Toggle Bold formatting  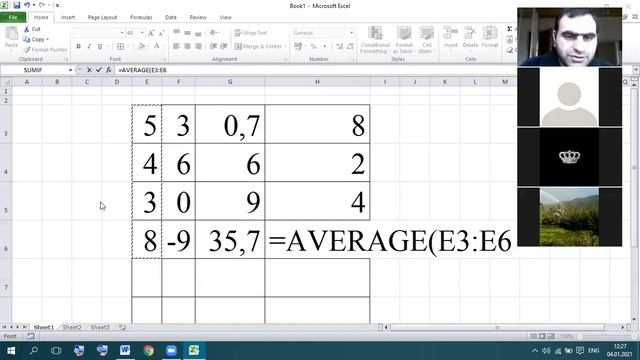[x=78, y=47]
